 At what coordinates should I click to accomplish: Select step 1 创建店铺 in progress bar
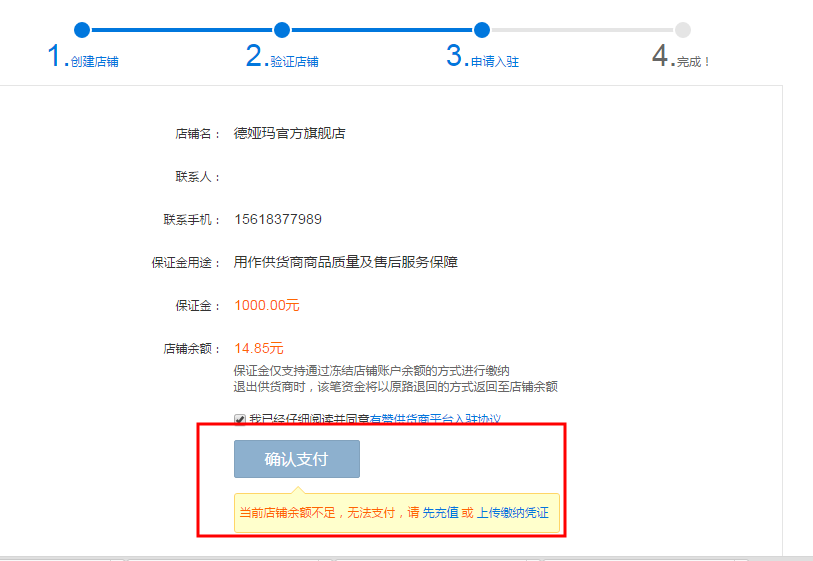(x=83, y=56)
